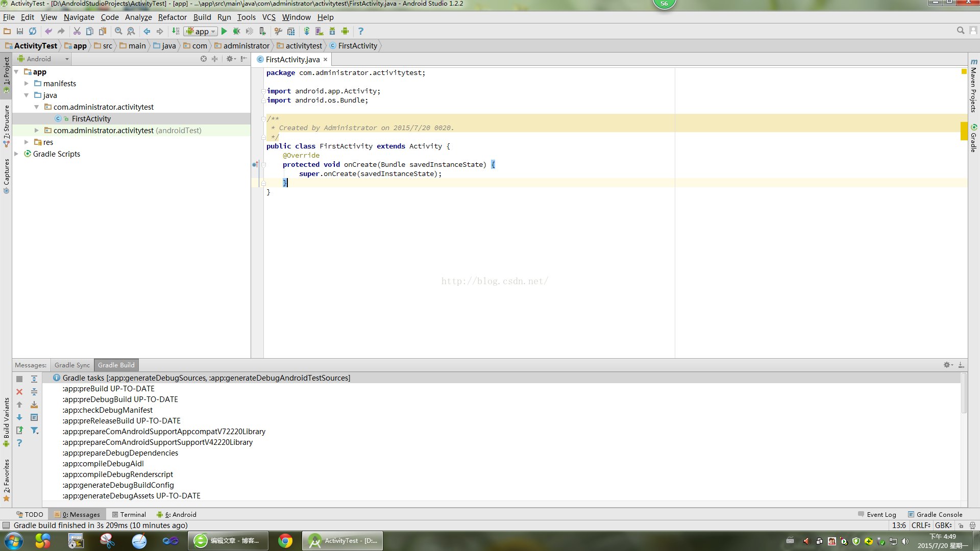Expand androidTest package node
Image resolution: width=980 pixels, height=551 pixels.
(x=37, y=131)
